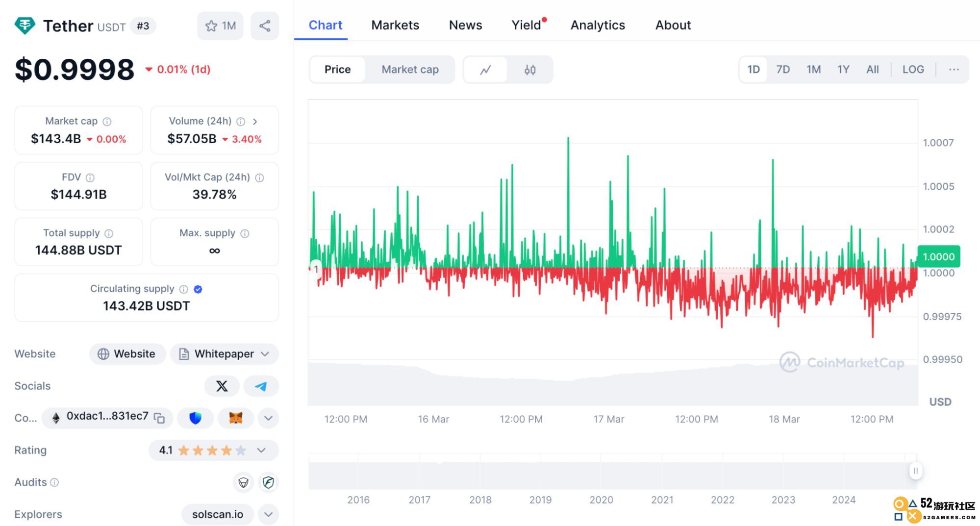Image resolution: width=980 pixels, height=526 pixels.
Task: Open the Analytics tab
Action: (598, 25)
